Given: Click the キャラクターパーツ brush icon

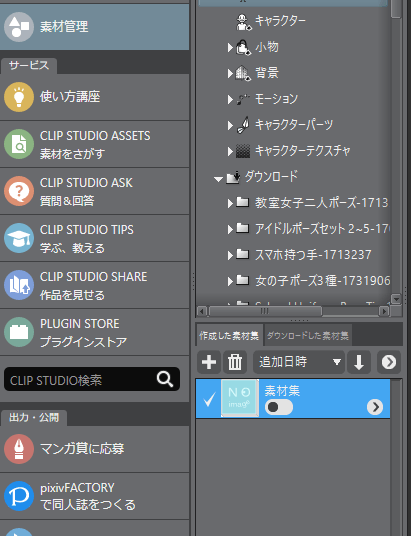Looking at the screenshot, I should [x=243, y=125].
